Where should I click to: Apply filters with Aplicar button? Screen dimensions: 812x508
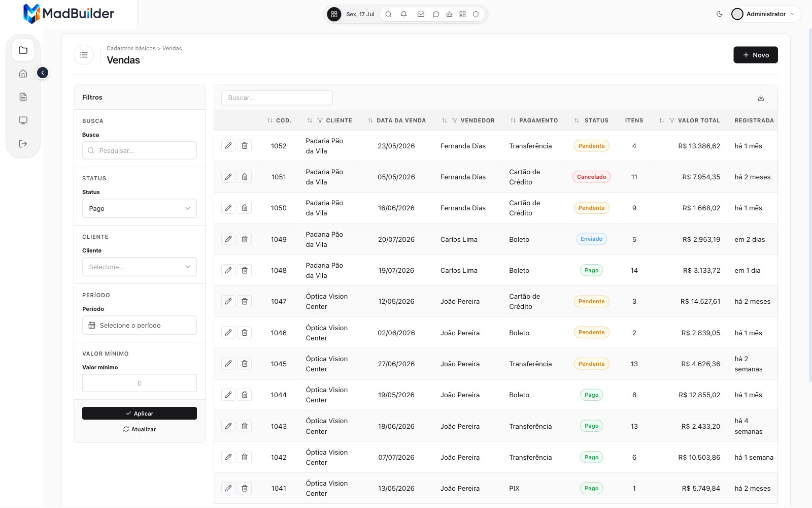[x=140, y=414]
